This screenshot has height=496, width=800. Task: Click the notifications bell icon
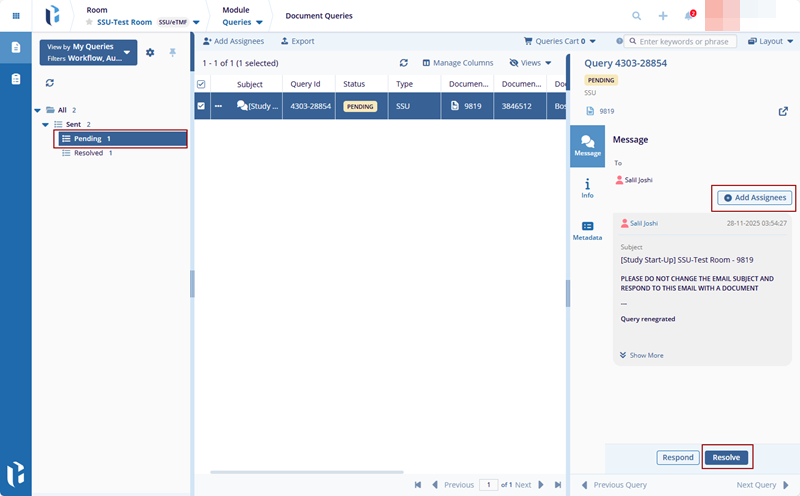(x=689, y=16)
